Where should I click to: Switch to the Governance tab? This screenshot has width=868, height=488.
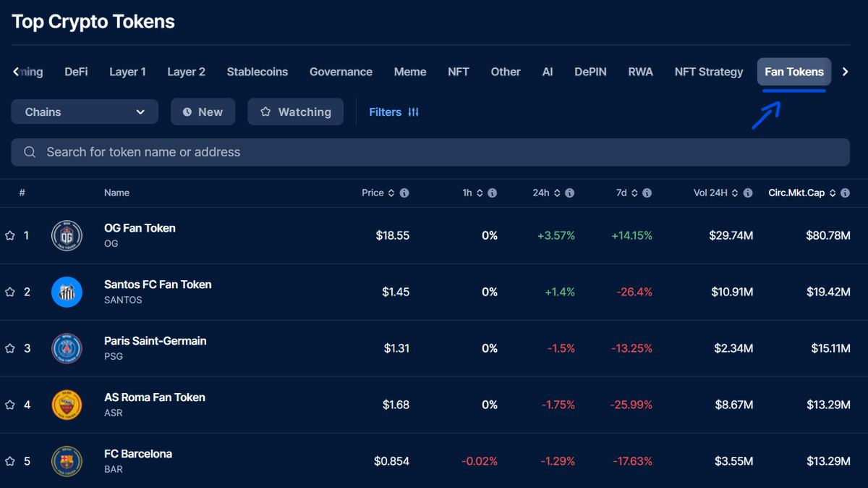click(341, 72)
